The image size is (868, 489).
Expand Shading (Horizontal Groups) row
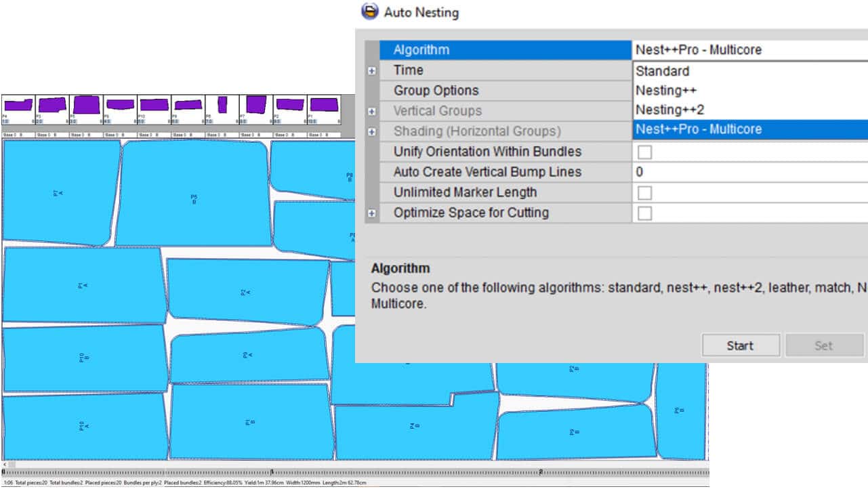[371, 131]
